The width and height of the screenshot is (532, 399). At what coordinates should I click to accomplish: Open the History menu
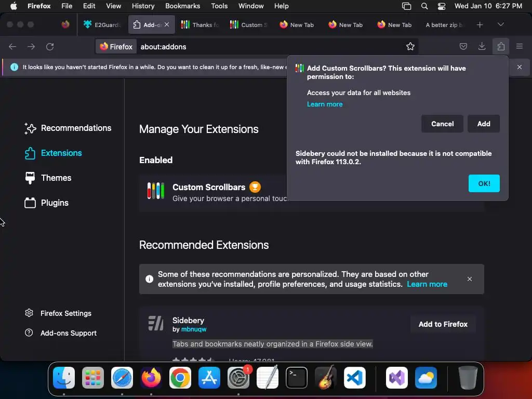[x=143, y=6]
